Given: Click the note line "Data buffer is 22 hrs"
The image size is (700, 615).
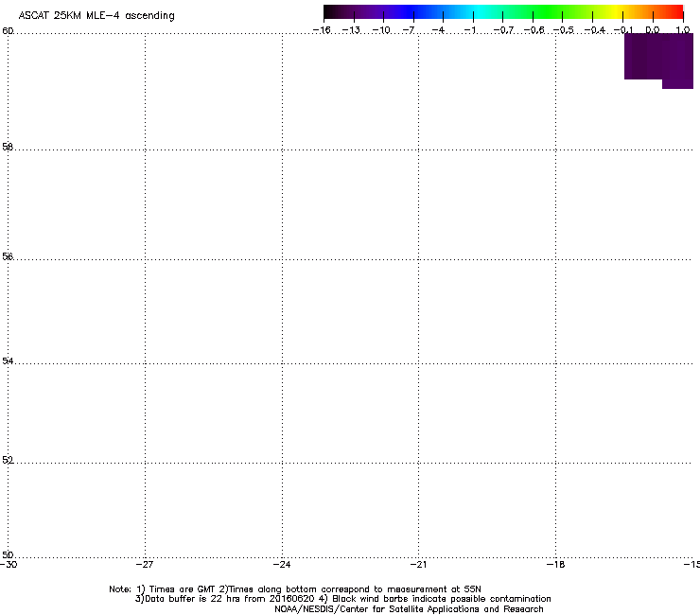Looking at the screenshot, I should 342,599.
